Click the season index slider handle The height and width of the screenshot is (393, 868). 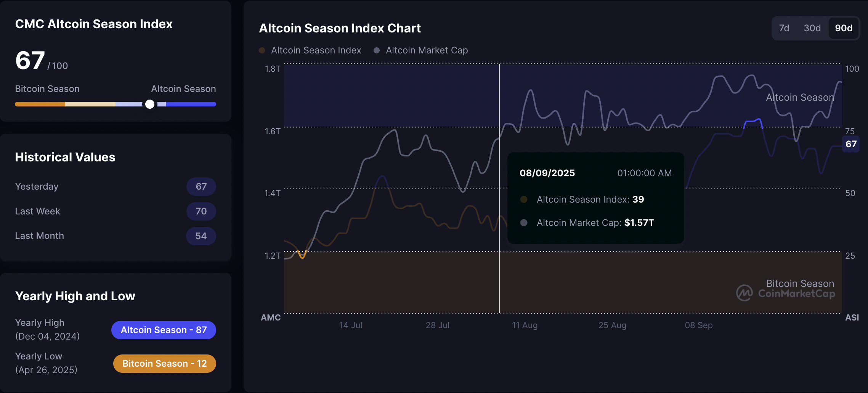click(x=150, y=104)
